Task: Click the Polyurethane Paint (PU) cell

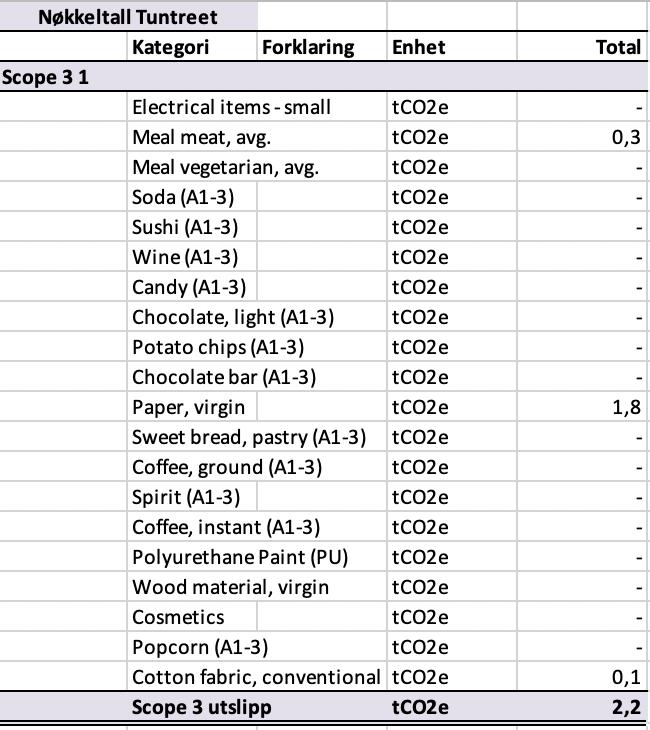Action: click(257, 557)
